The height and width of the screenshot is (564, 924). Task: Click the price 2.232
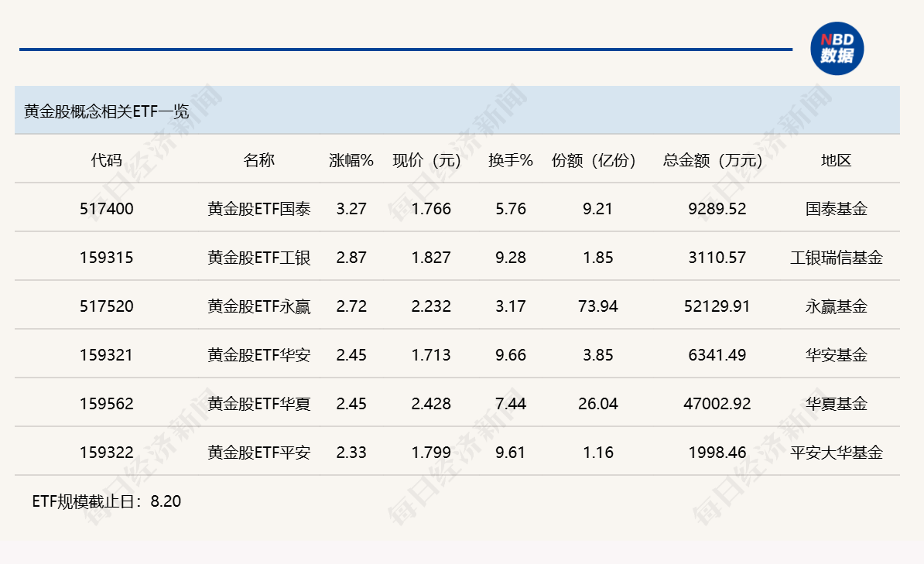431,306
